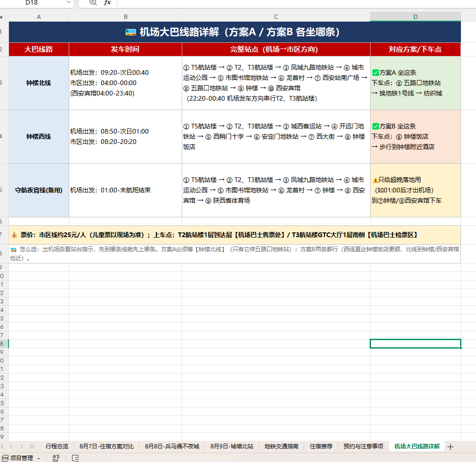Select highlighted column D header
476x462 pixels.
click(415, 17)
